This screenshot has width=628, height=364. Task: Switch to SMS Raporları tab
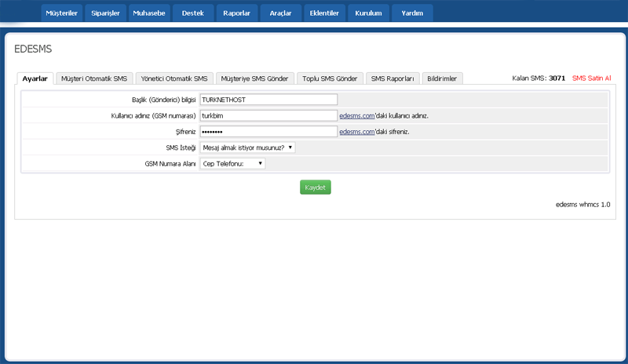[392, 78]
